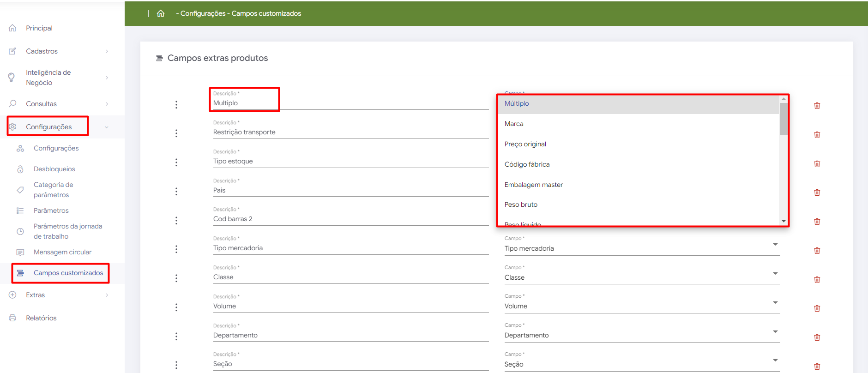Delete the Volume custom field row

coord(817,308)
